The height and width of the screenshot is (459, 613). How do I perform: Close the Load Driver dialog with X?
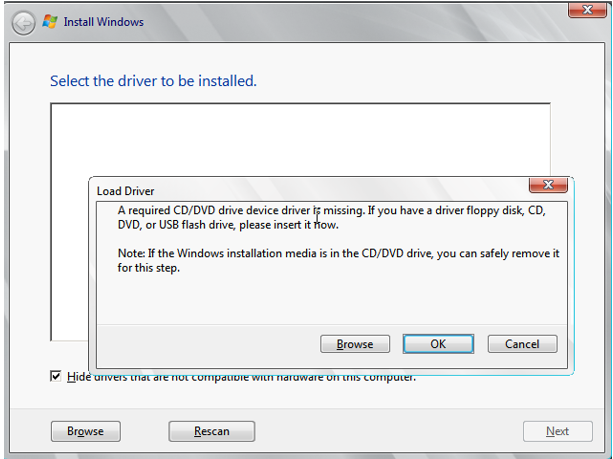(x=548, y=185)
